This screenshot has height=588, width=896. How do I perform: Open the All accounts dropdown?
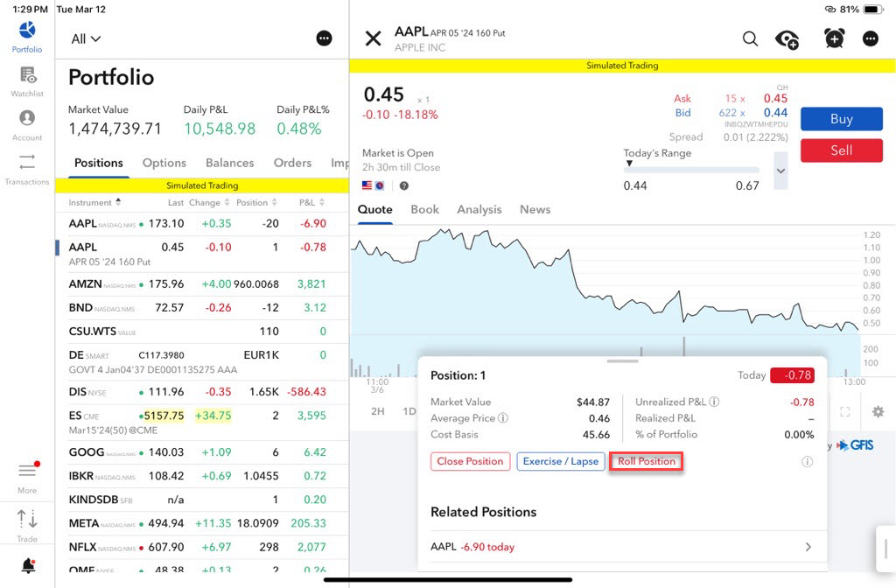[86, 38]
